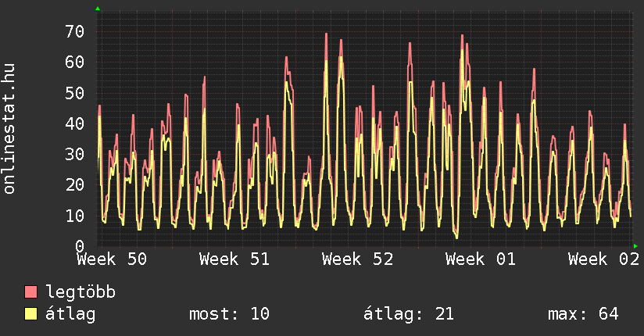Select the Week 50 axis label
644x336 pixels.
tap(111, 259)
